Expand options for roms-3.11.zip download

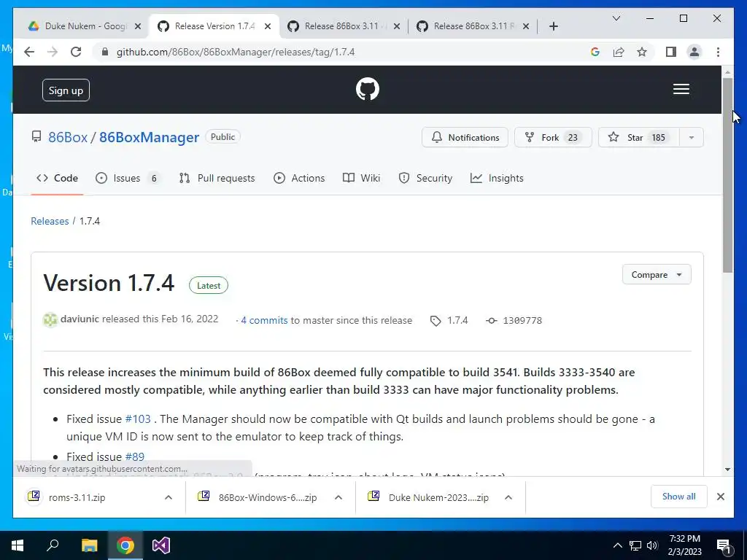(169, 497)
